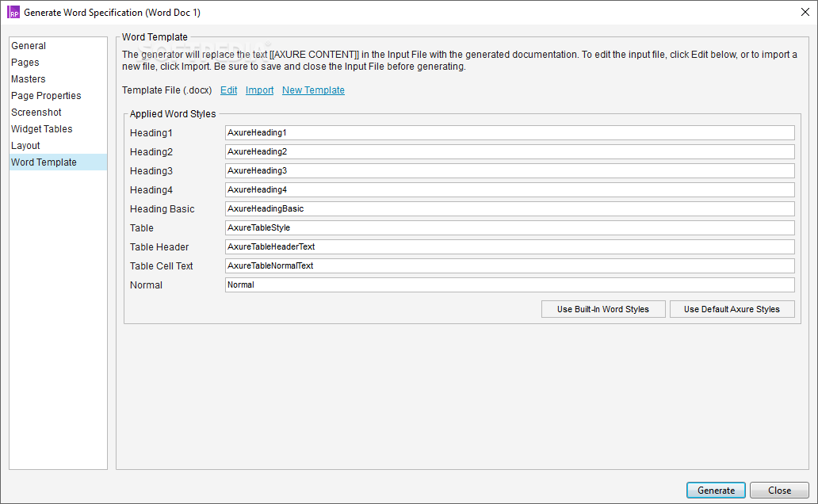Open the Pages section
818x504 pixels.
[58, 63]
